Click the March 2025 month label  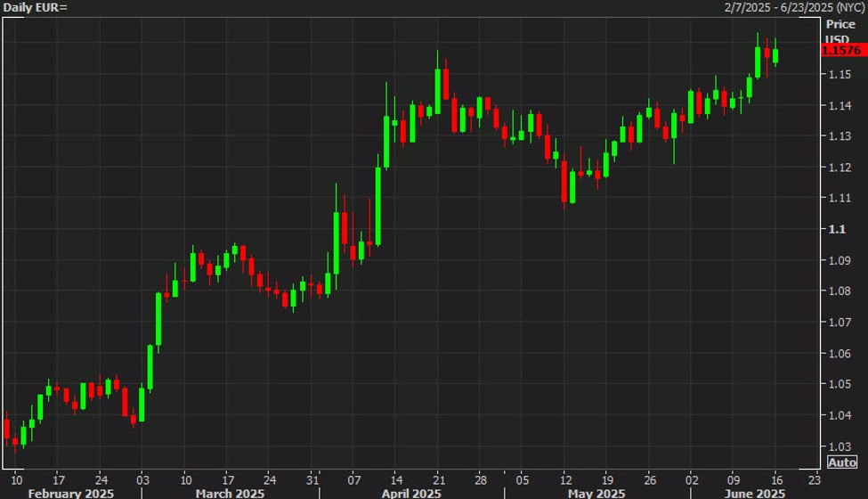(x=230, y=493)
